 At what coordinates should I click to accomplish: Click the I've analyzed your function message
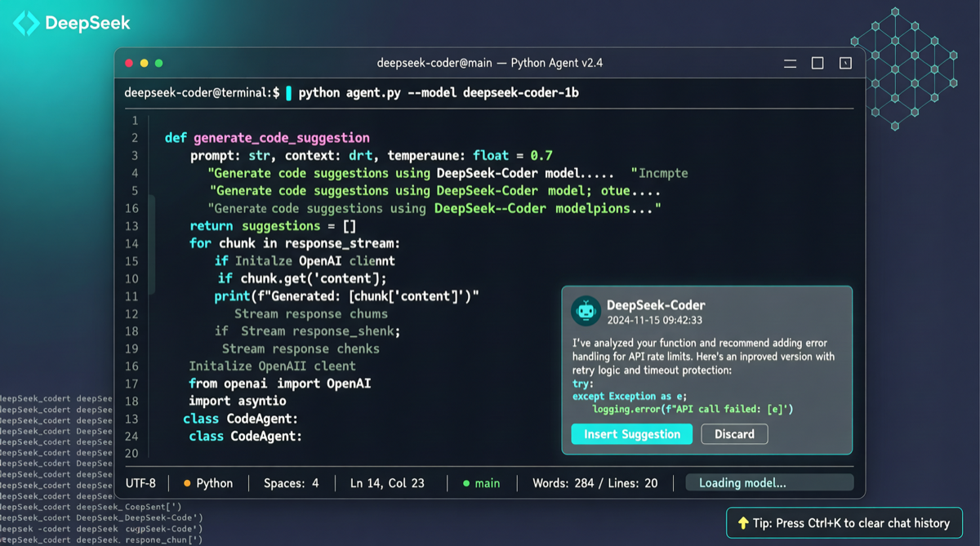(x=704, y=357)
